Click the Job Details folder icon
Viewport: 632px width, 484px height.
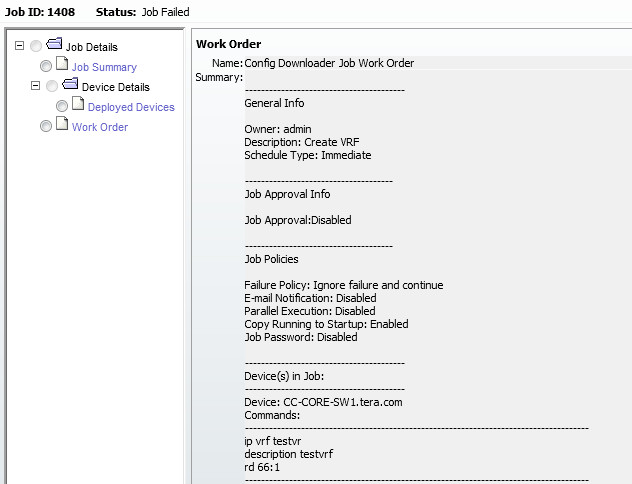[54, 44]
